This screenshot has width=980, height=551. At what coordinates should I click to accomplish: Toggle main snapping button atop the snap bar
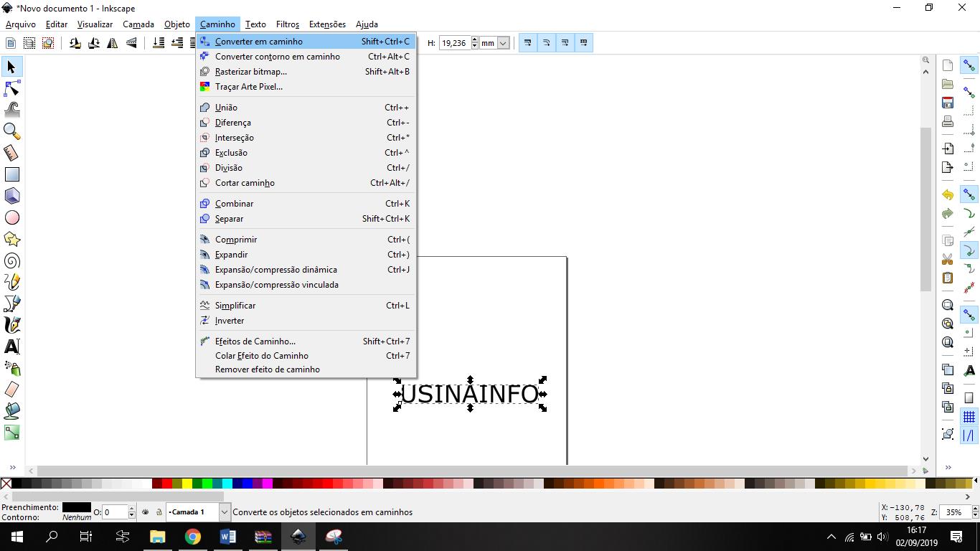(x=969, y=65)
